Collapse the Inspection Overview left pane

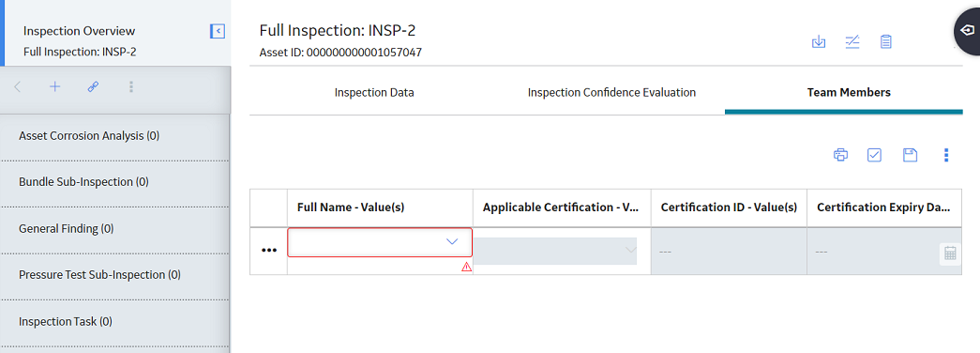pos(218,31)
